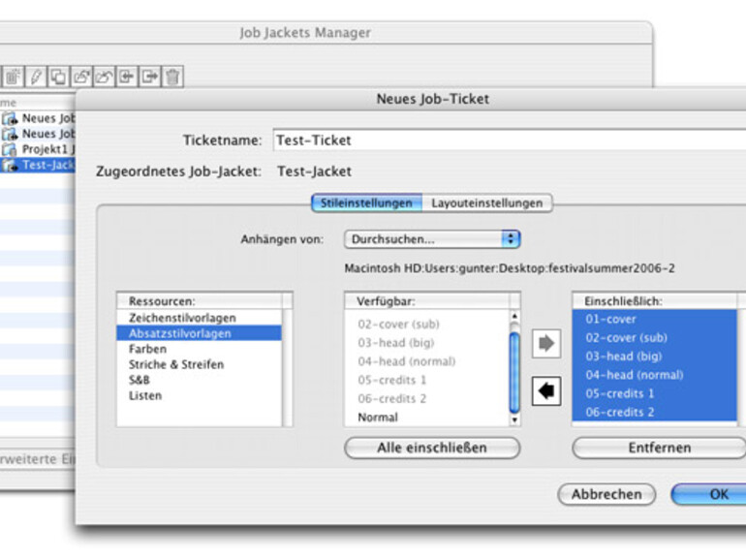The width and height of the screenshot is (746, 560).
Task: Switch to the Layouteinstellungen tab
Action: pos(486,203)
